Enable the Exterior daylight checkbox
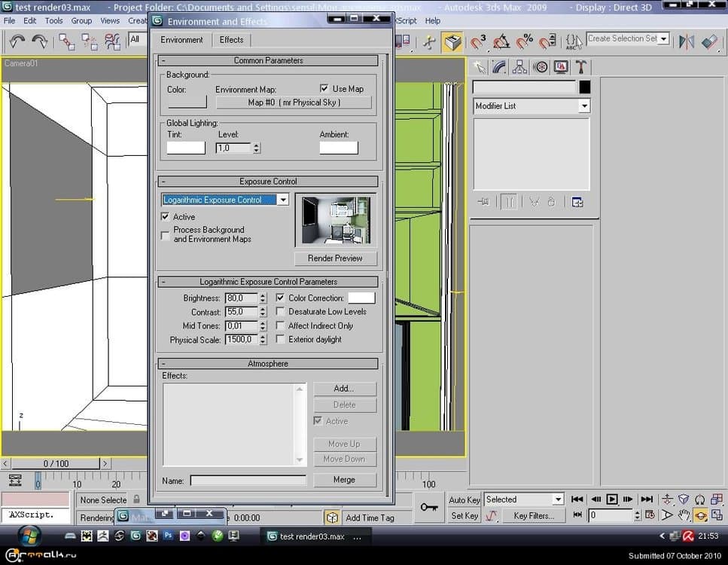Image resolution: width=728 pixels, height=565 pixels. 281,340
